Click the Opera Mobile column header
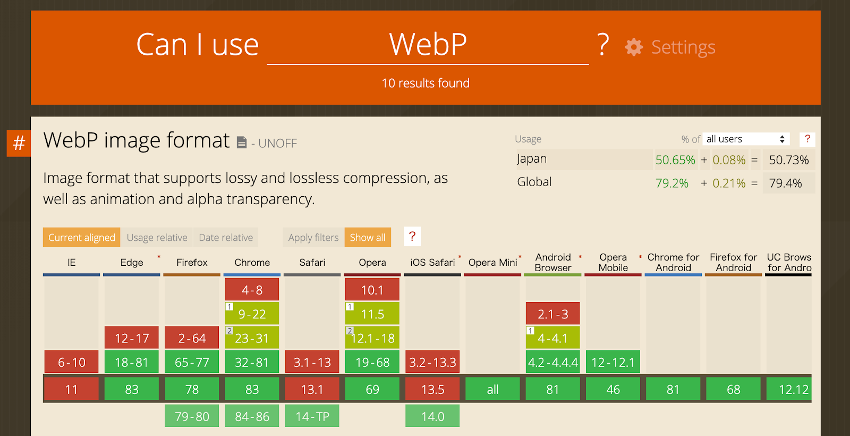 coord(613,263)
